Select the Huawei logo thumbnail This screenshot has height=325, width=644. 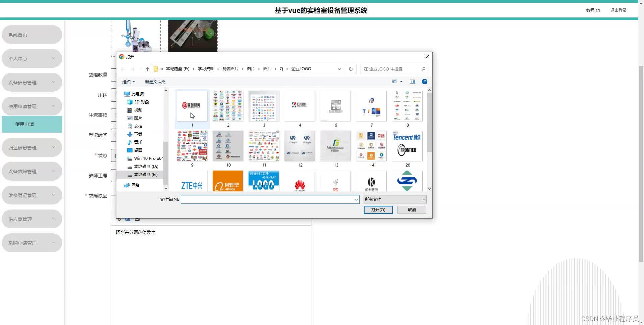[x=300, y=181]
